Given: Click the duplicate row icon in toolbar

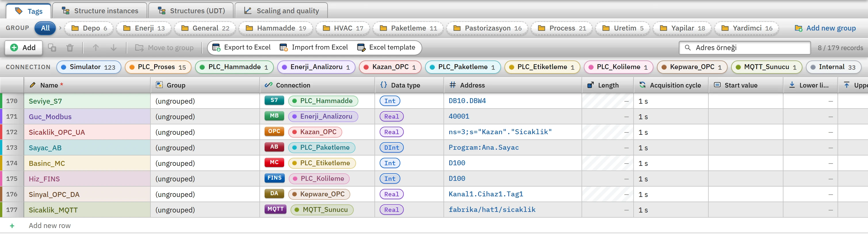Looking at the screenshot, I should 52,48.
